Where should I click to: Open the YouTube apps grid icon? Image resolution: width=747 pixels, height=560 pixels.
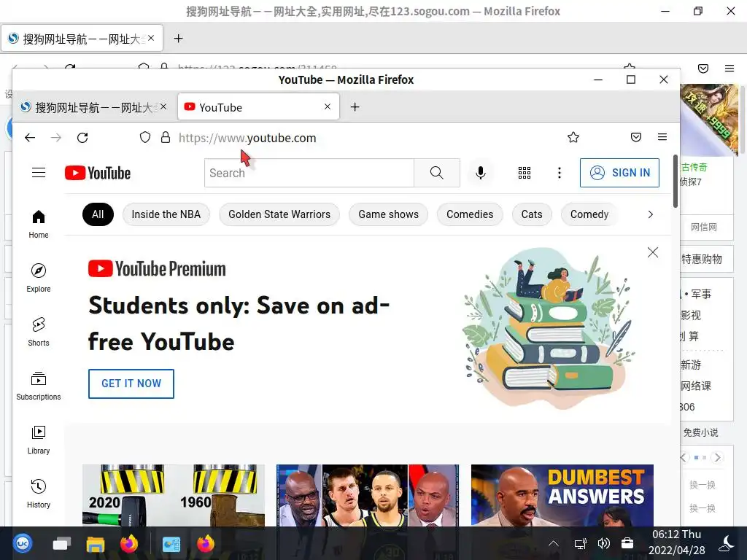click(524, 173)
